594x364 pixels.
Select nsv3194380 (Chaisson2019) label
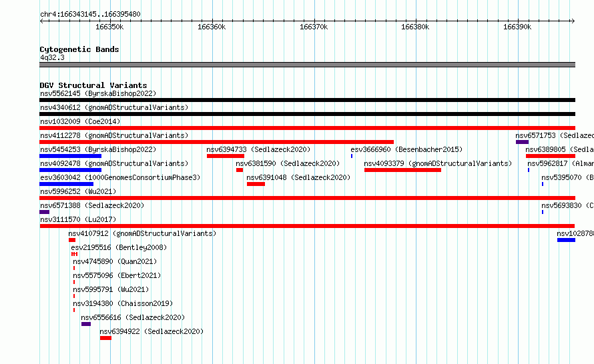(123, 303)
